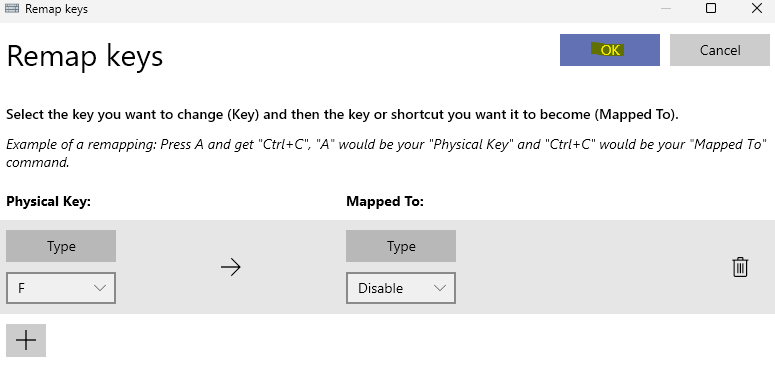Screen dimensions: 775x365
Task: Maximize the Remap keys window
Action: [711, 8]
